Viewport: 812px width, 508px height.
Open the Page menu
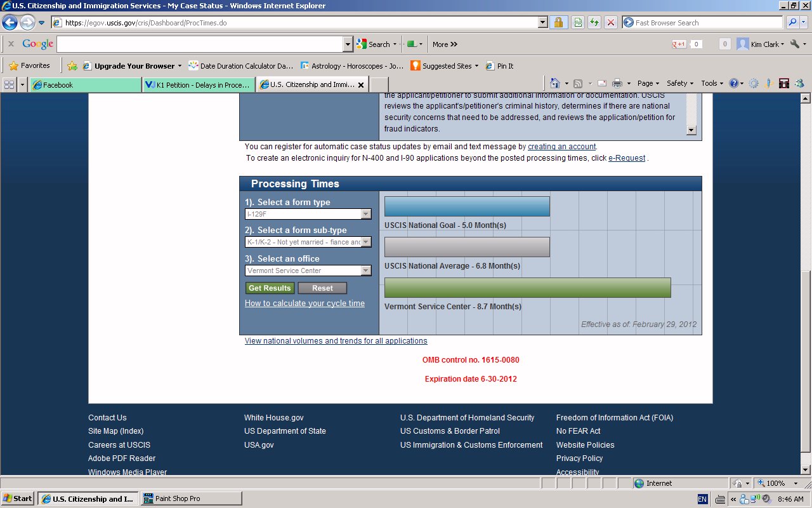click(648, 83)
